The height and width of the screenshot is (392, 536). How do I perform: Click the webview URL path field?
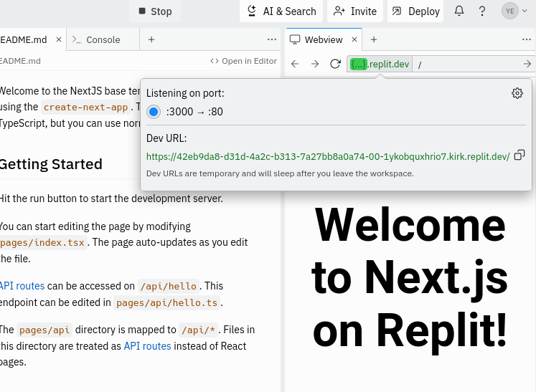pyautogui.click(x=467, y=64)
